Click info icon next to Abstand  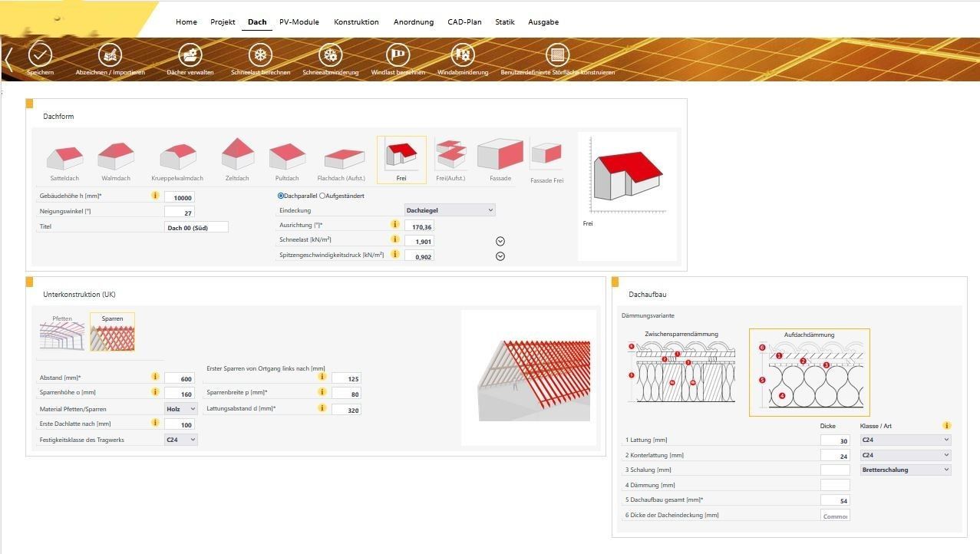[x=155, y=377]
